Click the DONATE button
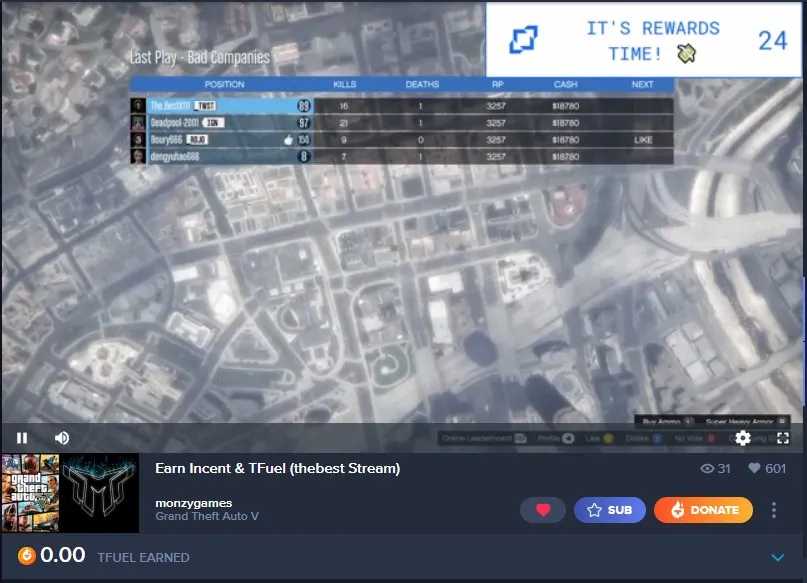Screen dimensions: 807x583 coord(704,510)
